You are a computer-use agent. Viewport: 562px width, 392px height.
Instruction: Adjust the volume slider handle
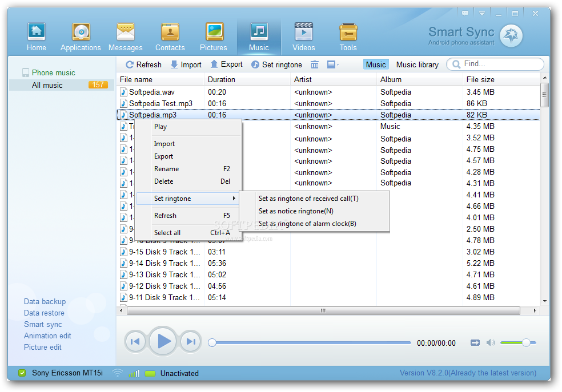(526, 343)
